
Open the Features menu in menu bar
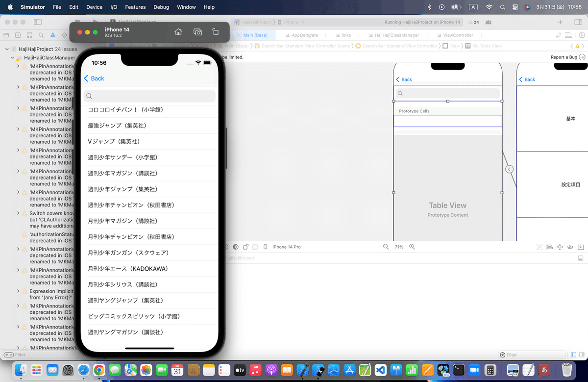click(135, 7)
